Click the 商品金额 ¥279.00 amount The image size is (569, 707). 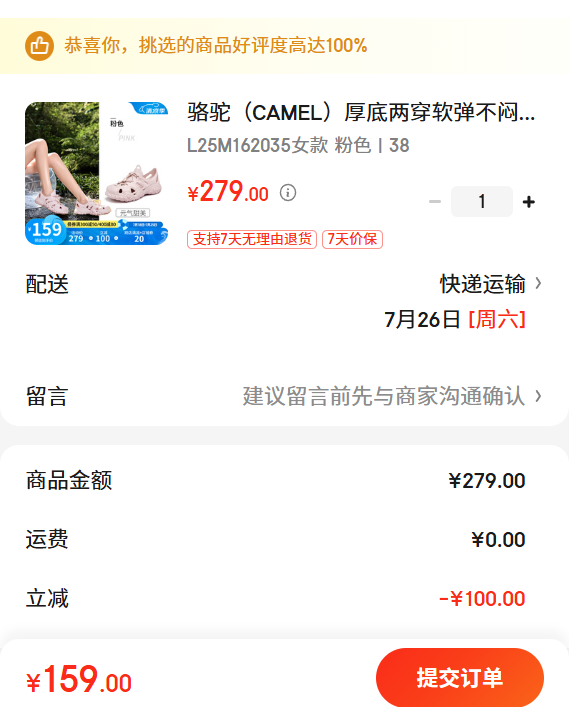tap(487, 481)
